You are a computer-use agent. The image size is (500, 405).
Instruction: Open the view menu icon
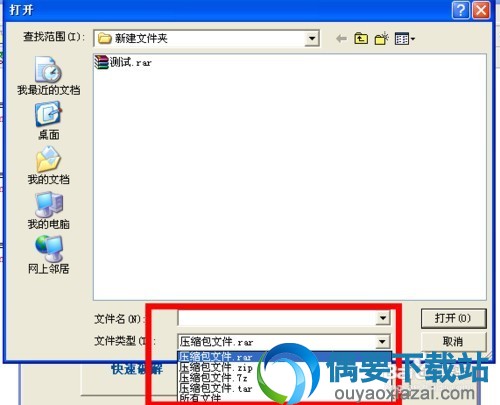(x=404, y=39)
